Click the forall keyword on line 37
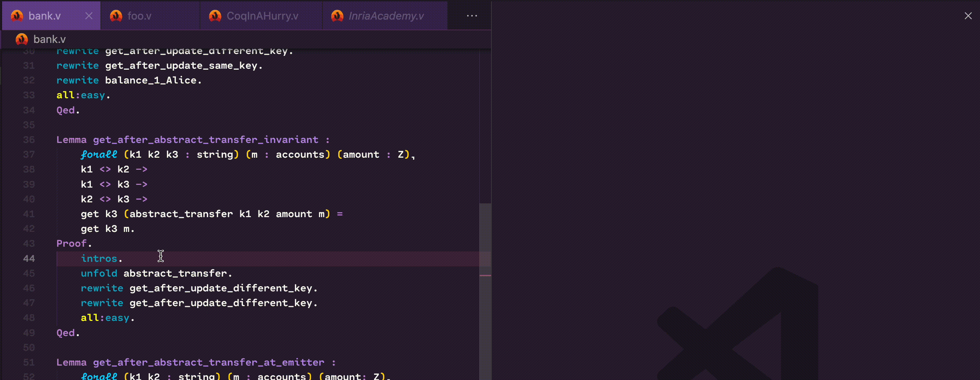This screenshot has height=380, width=980. [x=99, y=155]
